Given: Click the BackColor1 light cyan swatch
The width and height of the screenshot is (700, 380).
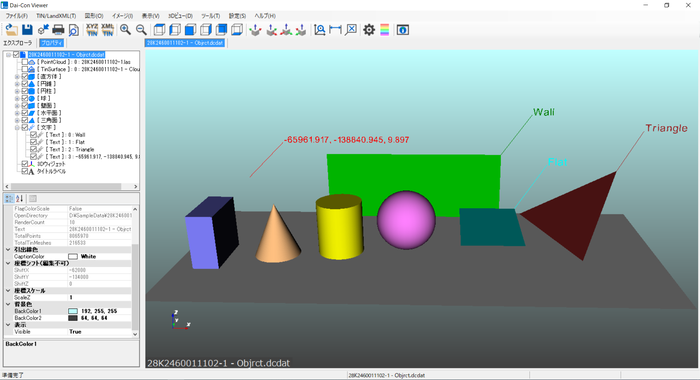Looking at the screenshot, I should tap(73, 311).
